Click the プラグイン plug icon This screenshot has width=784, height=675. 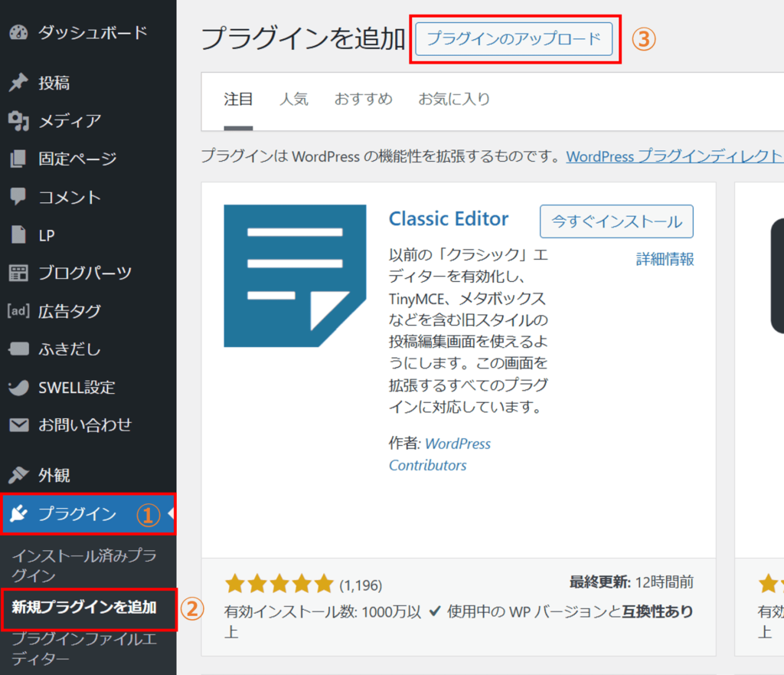(x=18, y=514)
